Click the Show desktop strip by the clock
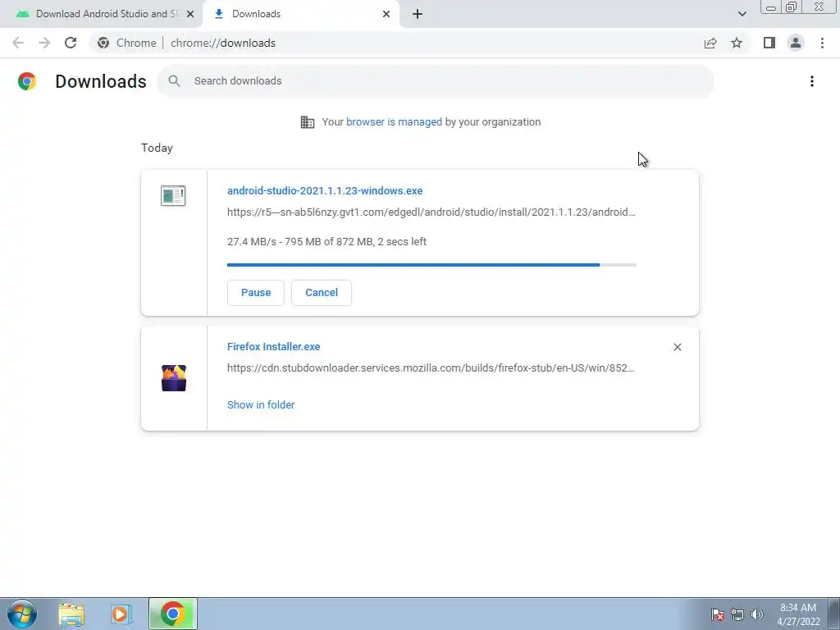 pyautogui.click(x=834, y=614)
